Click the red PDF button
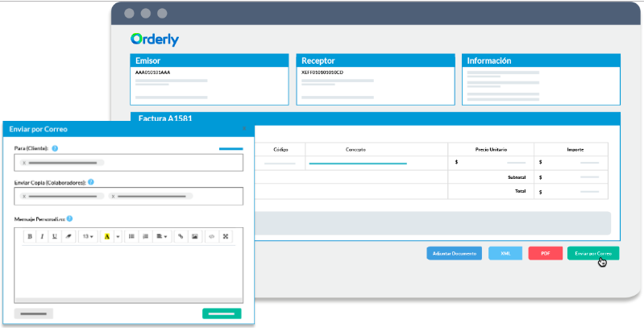The width and height of the screenshot is (644, 328). click(x=546, y=253)
